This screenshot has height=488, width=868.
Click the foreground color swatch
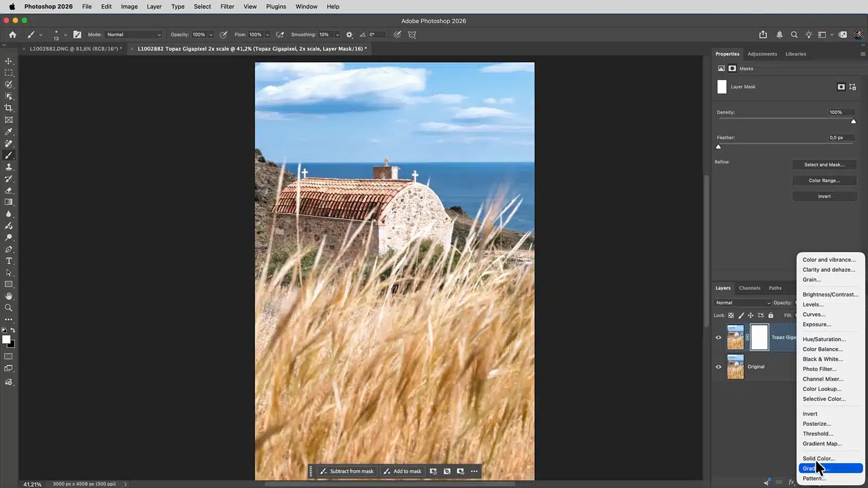pos(7,339)
